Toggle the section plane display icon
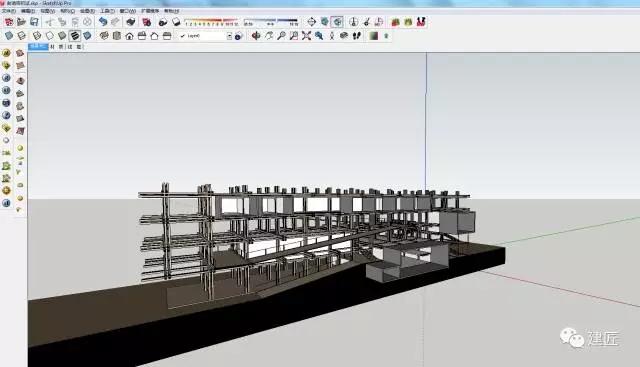640x367 pixels. click(324, 22)
